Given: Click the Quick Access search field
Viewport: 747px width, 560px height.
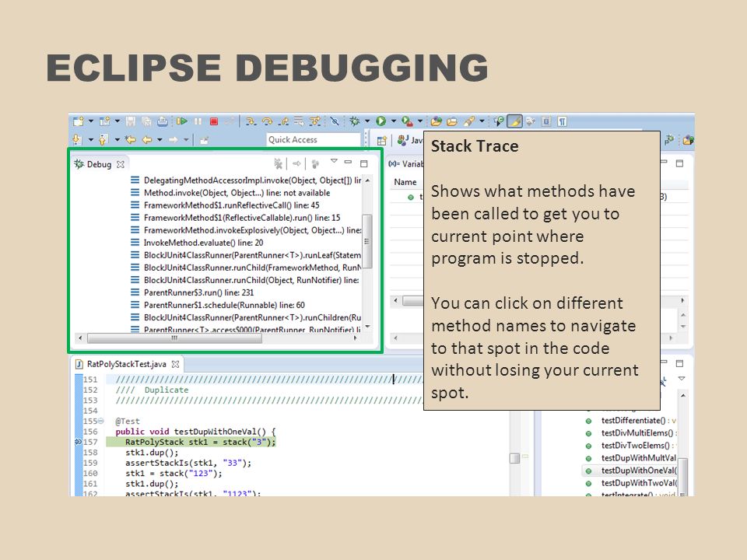Looking at the screenshot, I should point(313,139).
